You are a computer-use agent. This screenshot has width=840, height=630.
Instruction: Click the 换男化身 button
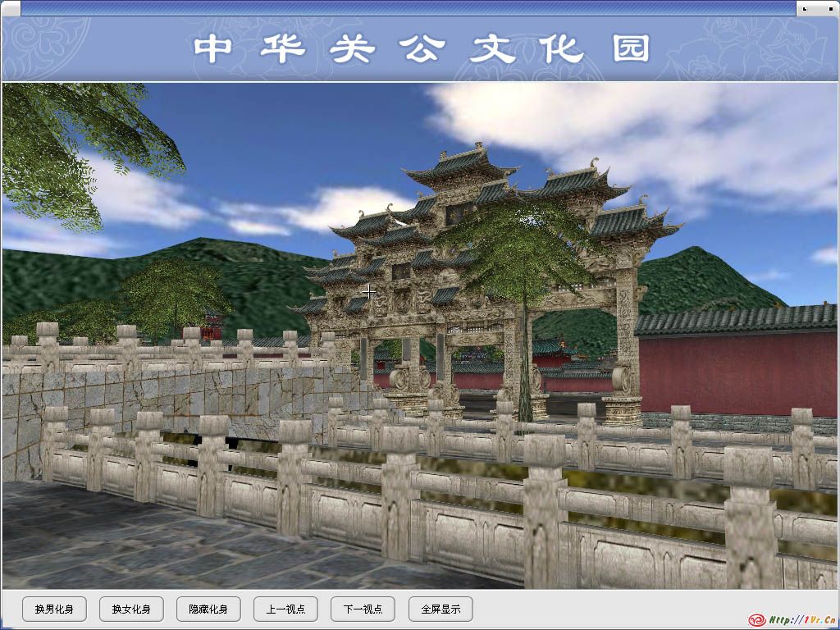pyautogui.click(x=54, y=609)
